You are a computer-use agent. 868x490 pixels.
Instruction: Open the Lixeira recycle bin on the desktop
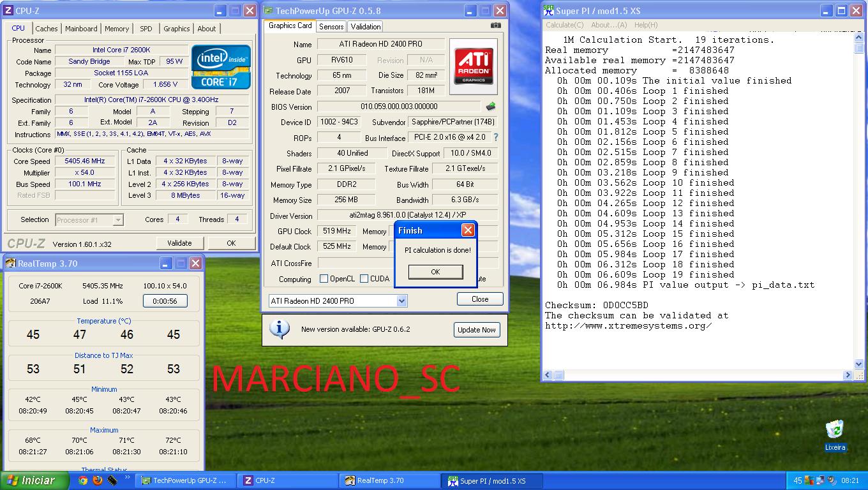835,436
